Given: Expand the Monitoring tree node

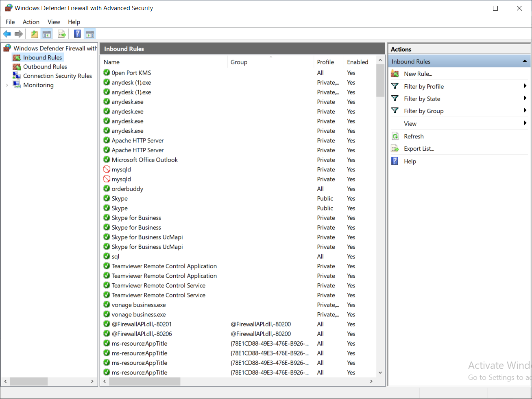Looking at the screenshot, I should tap(7, 85).
